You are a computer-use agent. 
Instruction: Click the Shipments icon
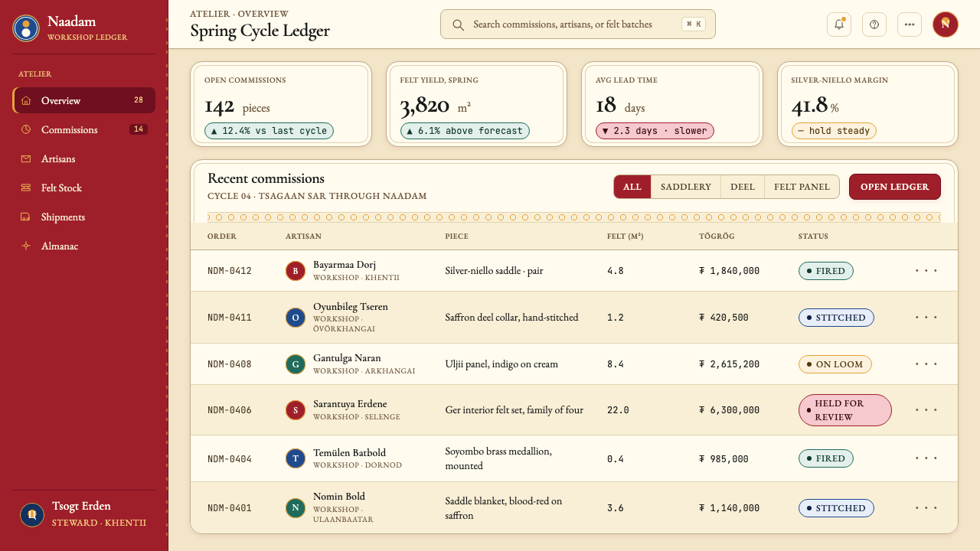click(x=26, y=217)
